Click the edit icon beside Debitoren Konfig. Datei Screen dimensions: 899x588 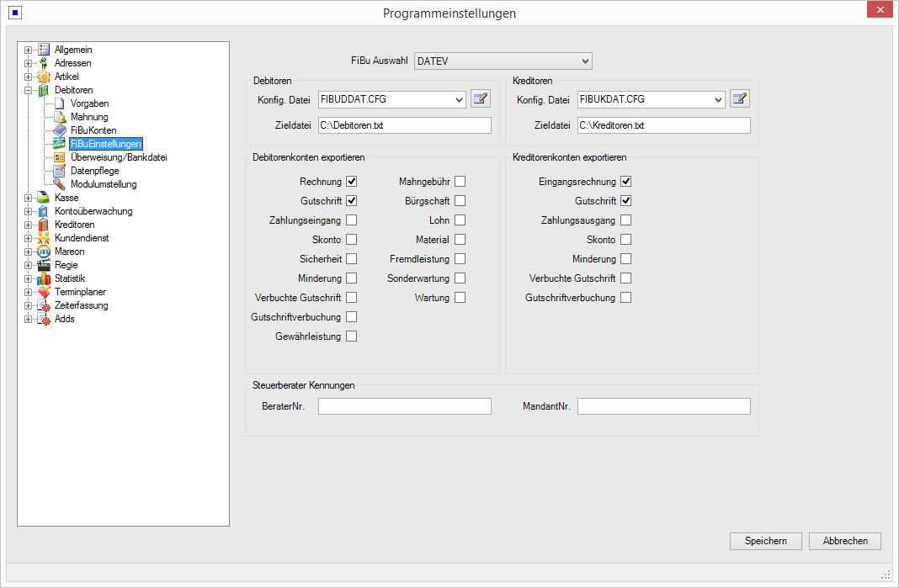[x=481, y=99]
